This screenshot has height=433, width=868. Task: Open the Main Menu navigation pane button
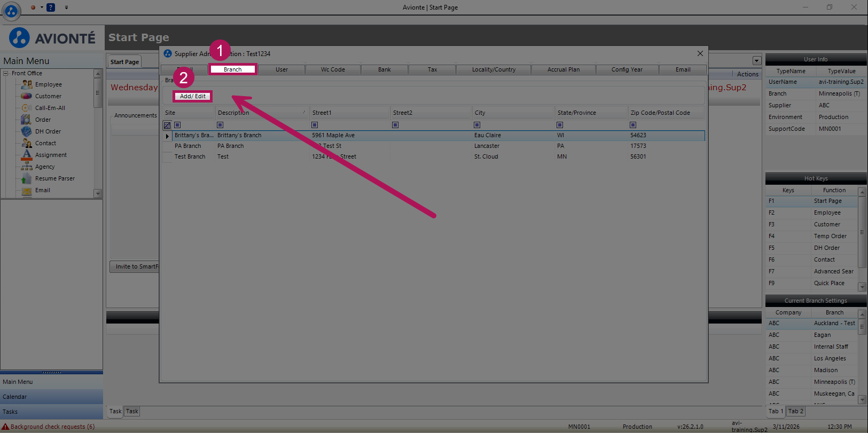pyautogui.click(x=51, y=382)
